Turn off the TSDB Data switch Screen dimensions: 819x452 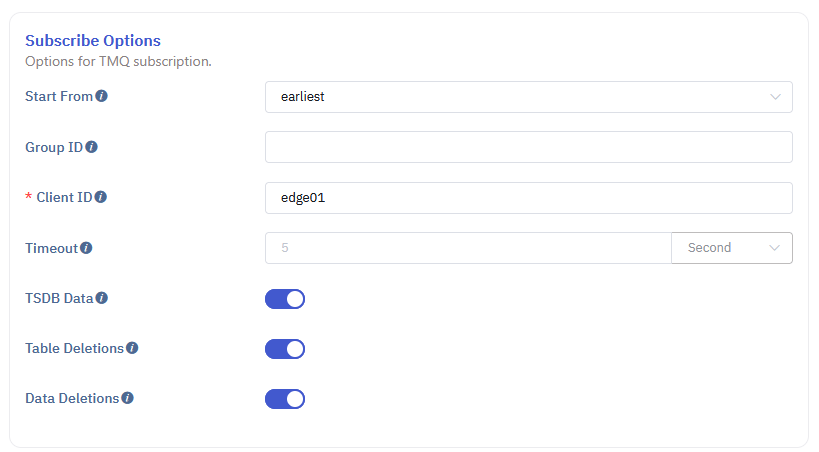[x=285, y=299]
